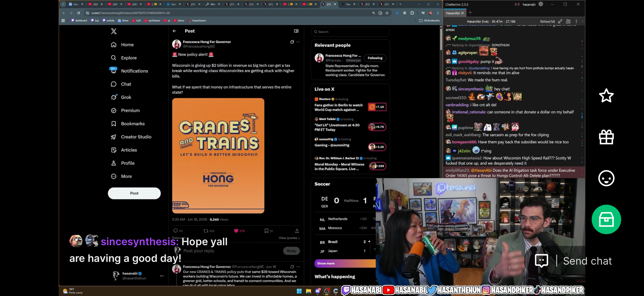Open Chat in the X sidebar

tap(121, 84)
